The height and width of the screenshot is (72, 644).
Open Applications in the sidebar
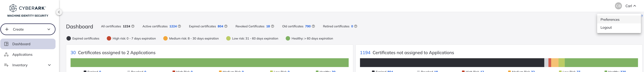click(x=28, y=54)
